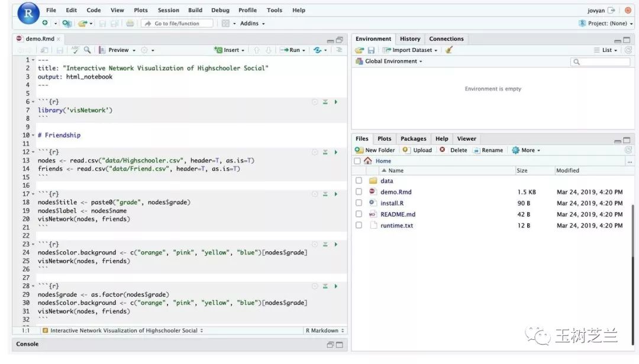Check the README.md checkbox

[x=359, y=214]
